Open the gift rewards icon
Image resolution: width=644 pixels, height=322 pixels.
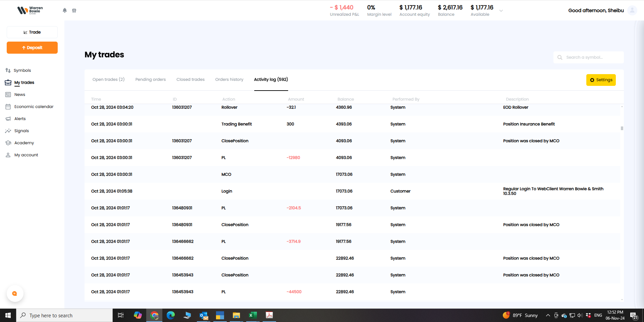(74, 10)
